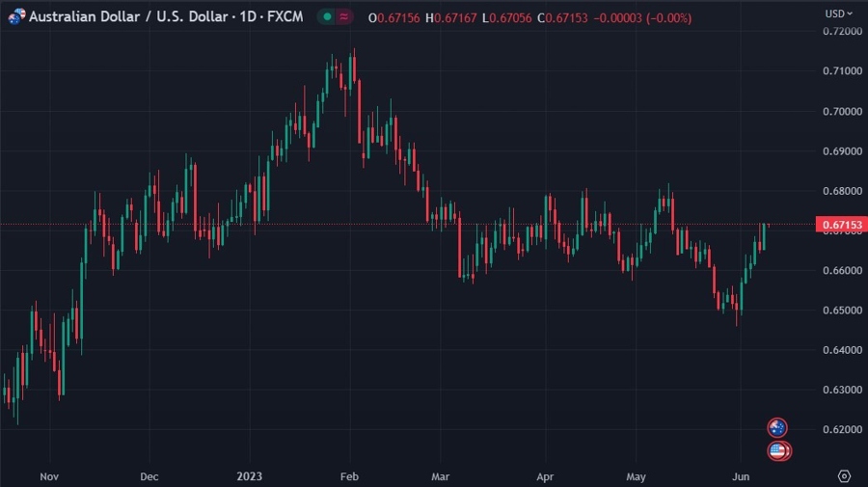Click the pink approximate-data indicator icon
This screenshot has height=487, width=868.
tap(343, 16)
